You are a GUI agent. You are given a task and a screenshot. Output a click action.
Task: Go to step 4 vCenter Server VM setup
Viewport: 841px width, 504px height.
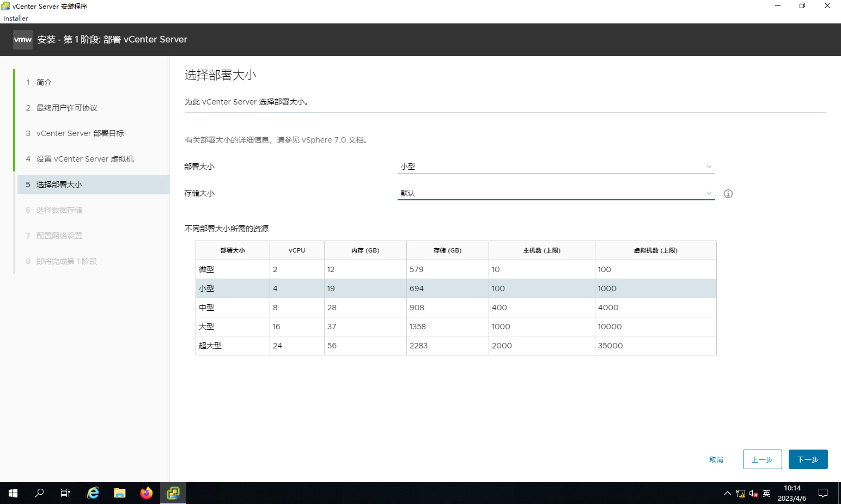84,159
